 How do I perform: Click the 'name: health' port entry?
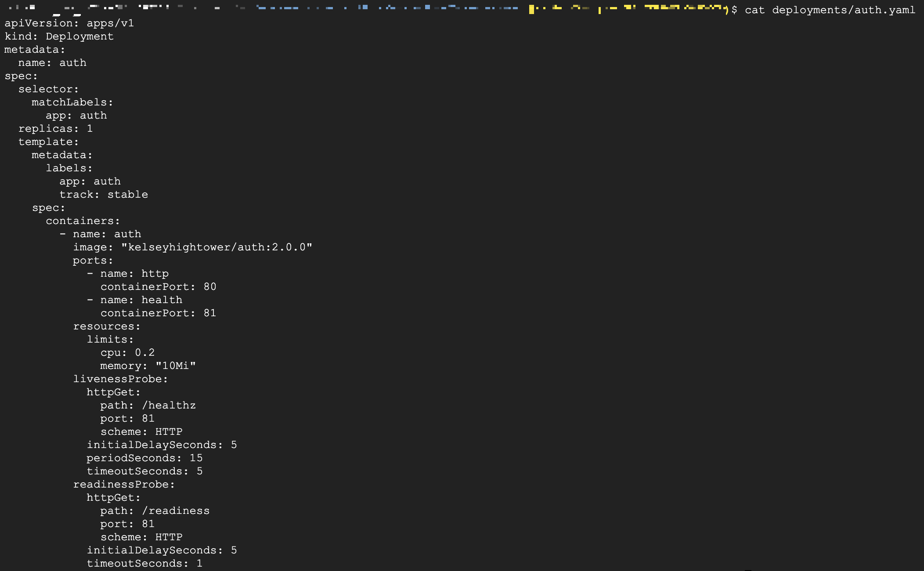click(x=141, y=300)
